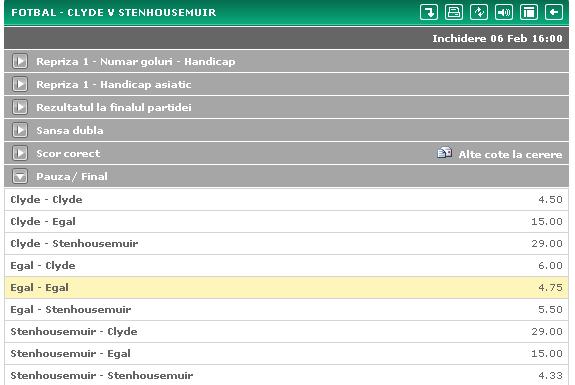Click the print icon in header
This screenshot has width=575, height=385.
click(454, 12)
